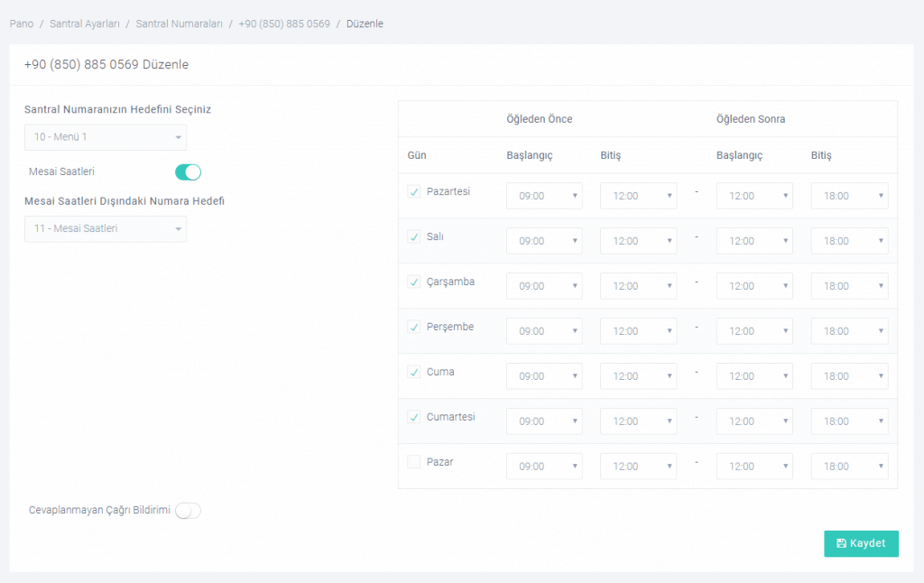Untick the Çarşamba checkbox
Image resolution: width=924 pixels, height=583 pixels.
click(x=414, y=282)
